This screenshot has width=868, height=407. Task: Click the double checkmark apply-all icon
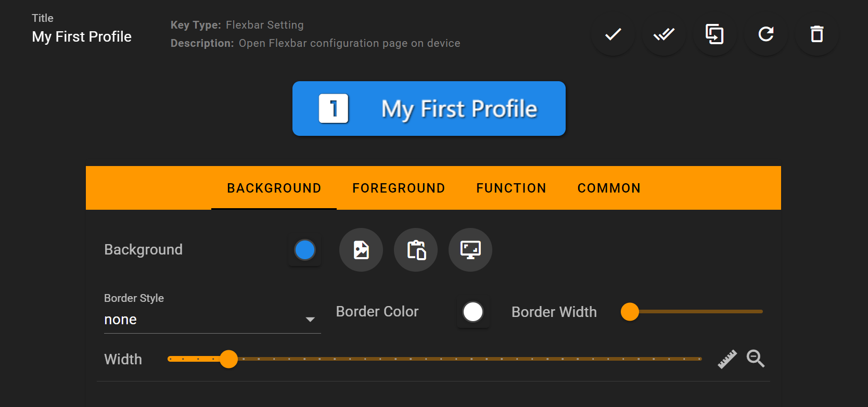tap(664, 34)
